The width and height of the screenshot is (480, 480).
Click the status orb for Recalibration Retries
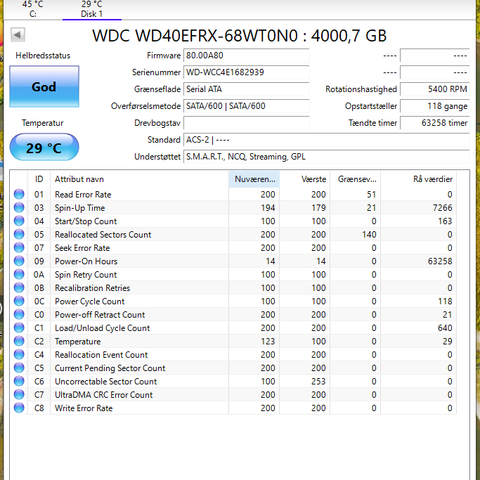(19, 288)
